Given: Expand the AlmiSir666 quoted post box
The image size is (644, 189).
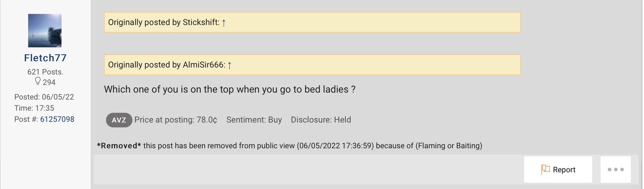Looking at the screenshot, I should 348,65.
